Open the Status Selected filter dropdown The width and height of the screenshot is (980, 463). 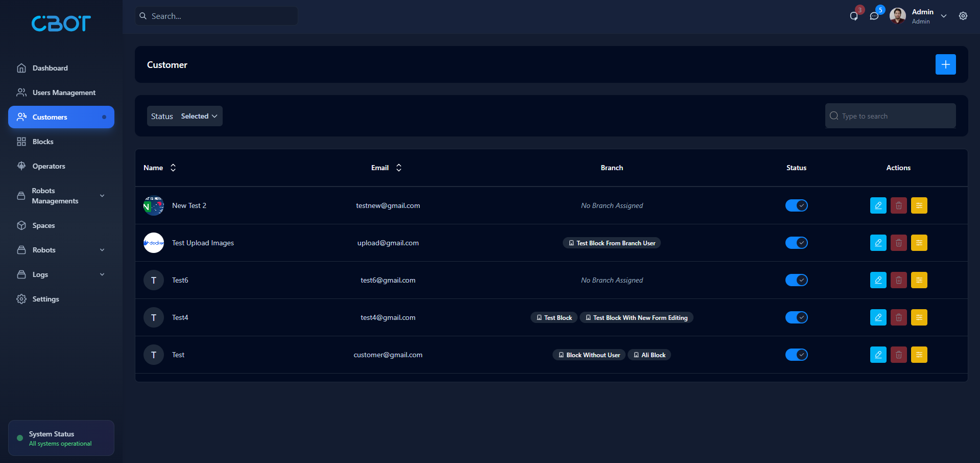199,116
